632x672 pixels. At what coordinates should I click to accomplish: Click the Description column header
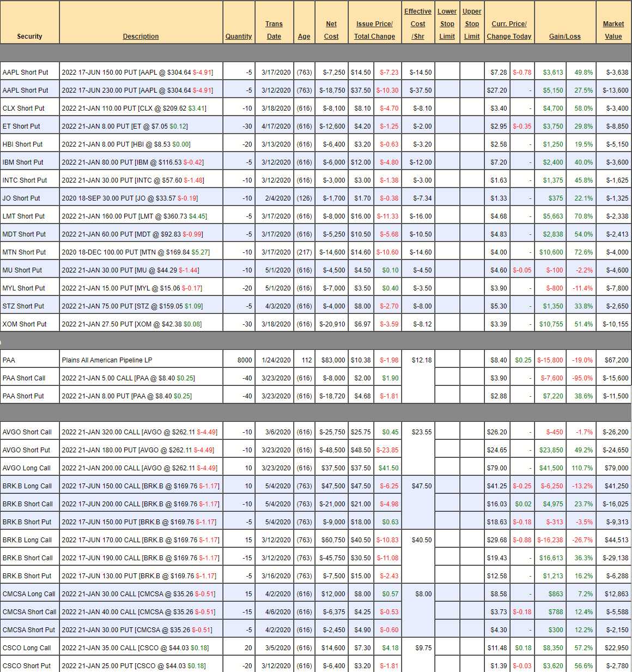pos(141,37)
